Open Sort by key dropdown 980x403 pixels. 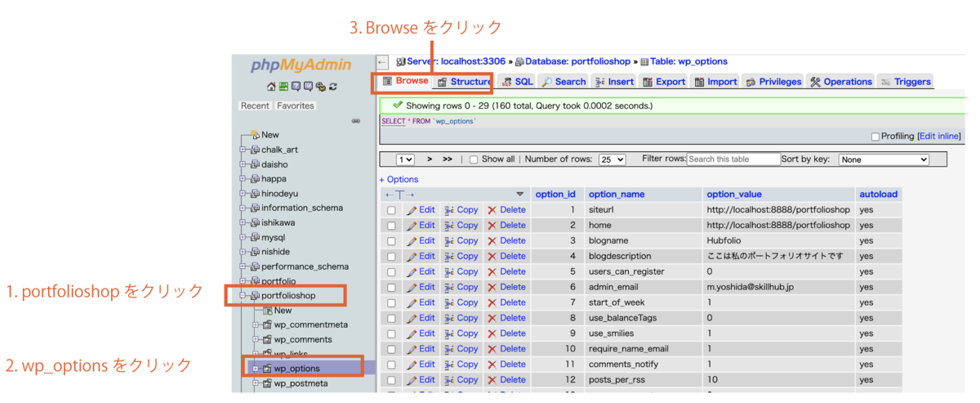[x=884, y=160]
